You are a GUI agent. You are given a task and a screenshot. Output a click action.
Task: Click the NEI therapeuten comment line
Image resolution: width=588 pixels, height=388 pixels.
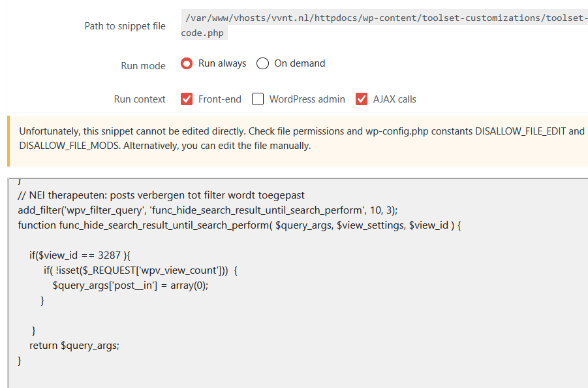click(x=161, y=195)
